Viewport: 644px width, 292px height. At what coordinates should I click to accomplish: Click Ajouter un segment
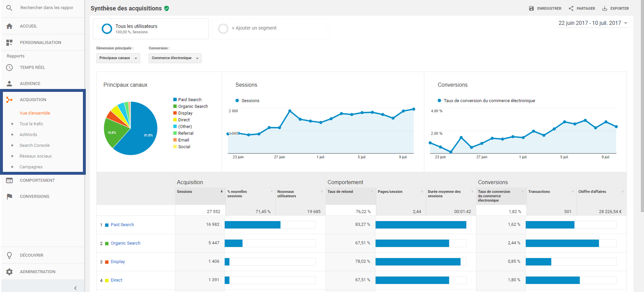254,28
